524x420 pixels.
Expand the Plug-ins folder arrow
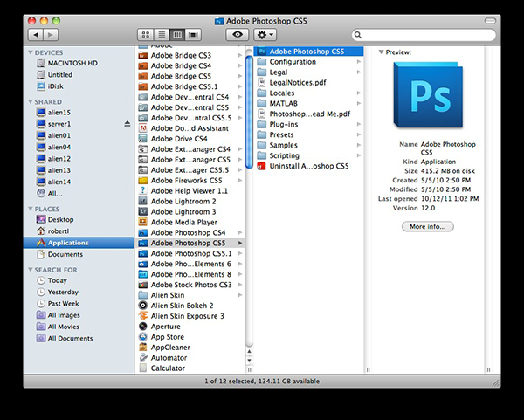(x=359, y=124)
